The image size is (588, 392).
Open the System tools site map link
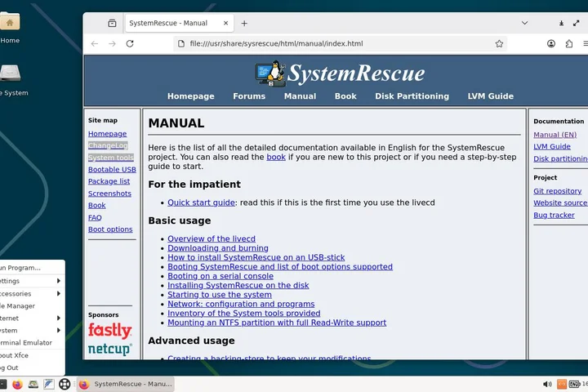click(110, 158)
